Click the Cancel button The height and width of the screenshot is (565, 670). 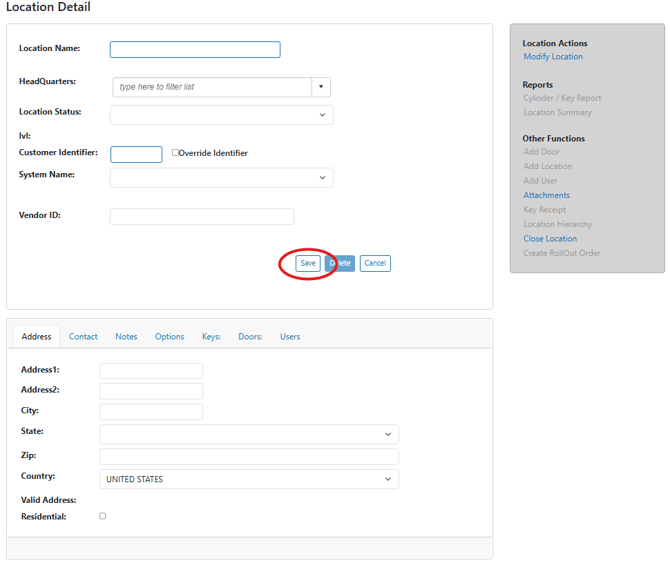coord(375,263)
